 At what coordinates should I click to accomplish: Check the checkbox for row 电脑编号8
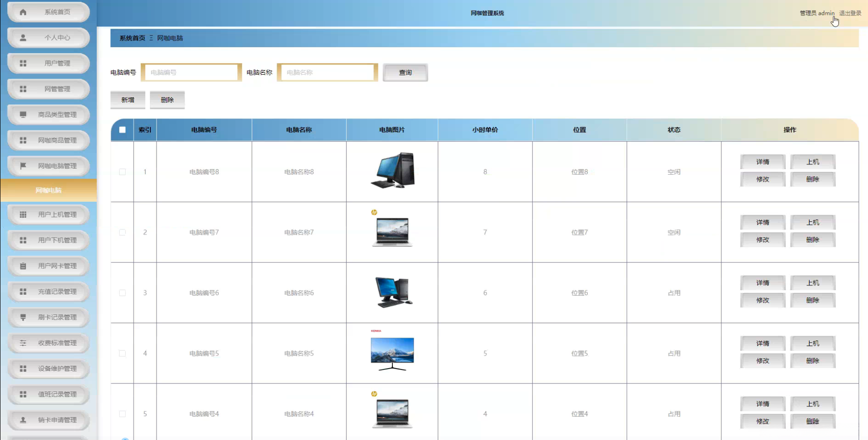(122, 172)
